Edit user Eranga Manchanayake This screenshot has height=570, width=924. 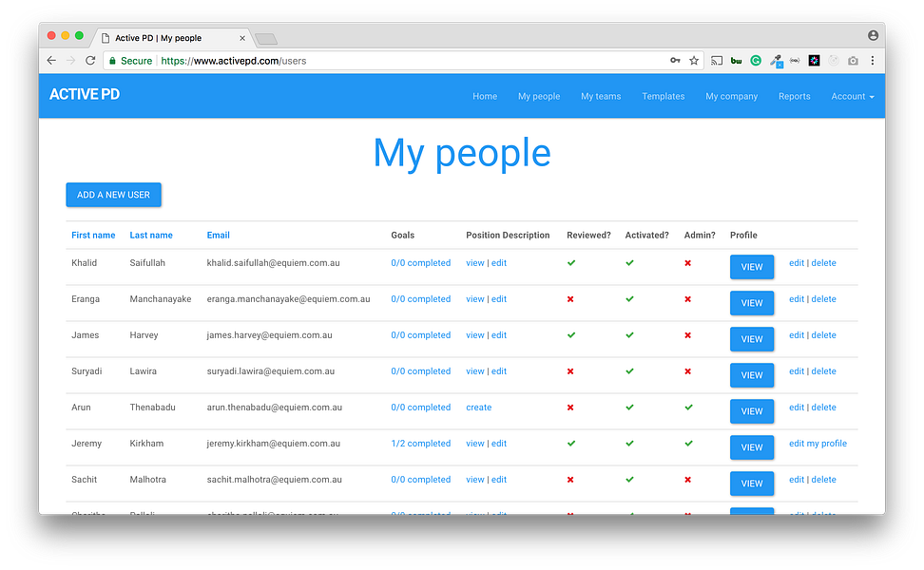(x=797, y=299)
